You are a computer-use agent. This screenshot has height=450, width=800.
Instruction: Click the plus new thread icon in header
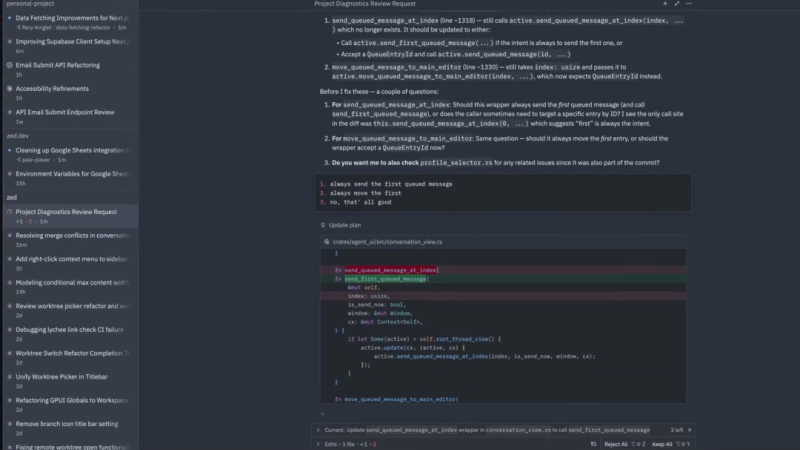[x=665, y=4]
